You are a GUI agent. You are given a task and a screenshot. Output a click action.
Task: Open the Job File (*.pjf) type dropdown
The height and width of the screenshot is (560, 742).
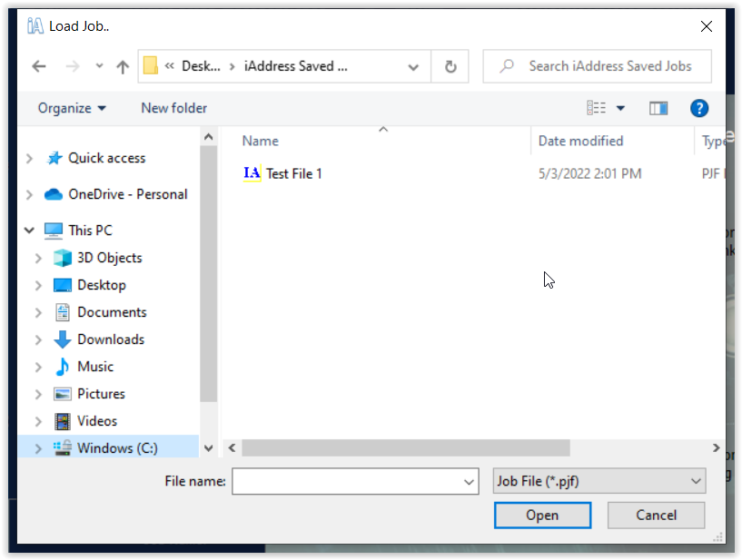[x=599, y=481]
